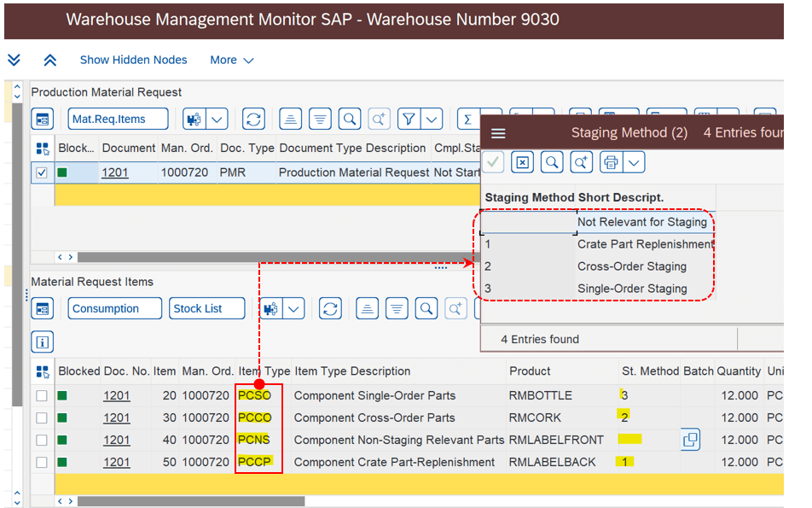Click the St. Method column header
Image resolution: width=812 pixels, height=508 pixels.
[x=650, y=371]
